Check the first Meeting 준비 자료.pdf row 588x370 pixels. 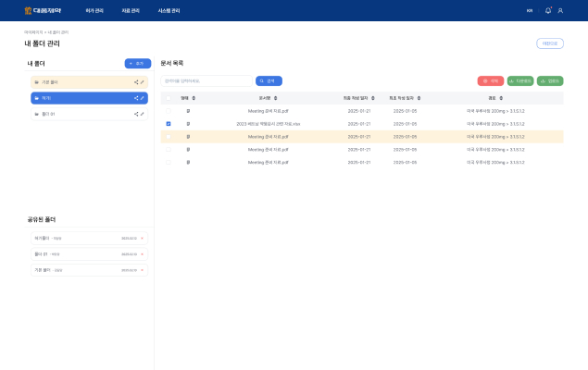[168, 110]
